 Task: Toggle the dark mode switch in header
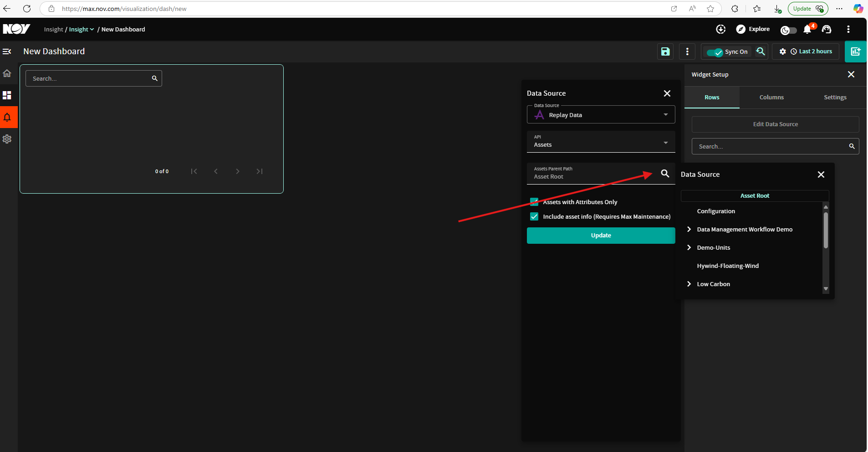(789, 30)
